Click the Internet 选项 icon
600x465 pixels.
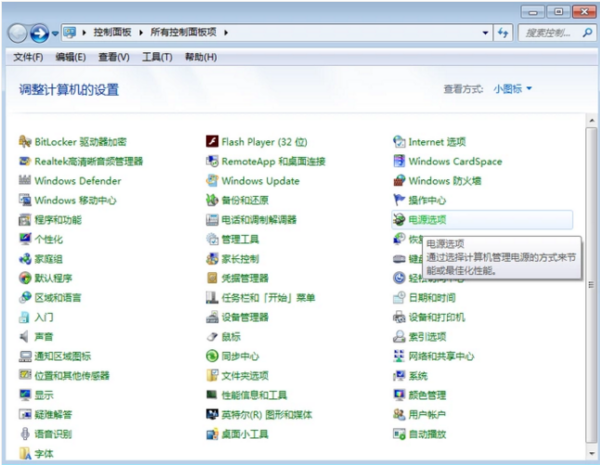[399, 142]
